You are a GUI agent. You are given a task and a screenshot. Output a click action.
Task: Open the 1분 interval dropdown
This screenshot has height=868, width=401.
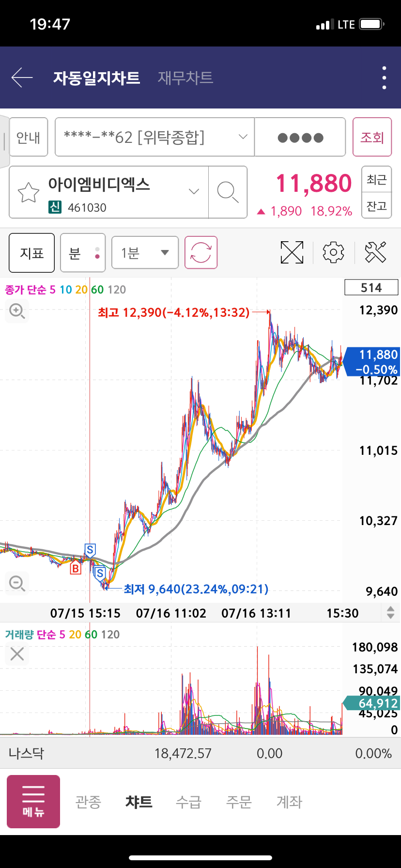[145, 252]
